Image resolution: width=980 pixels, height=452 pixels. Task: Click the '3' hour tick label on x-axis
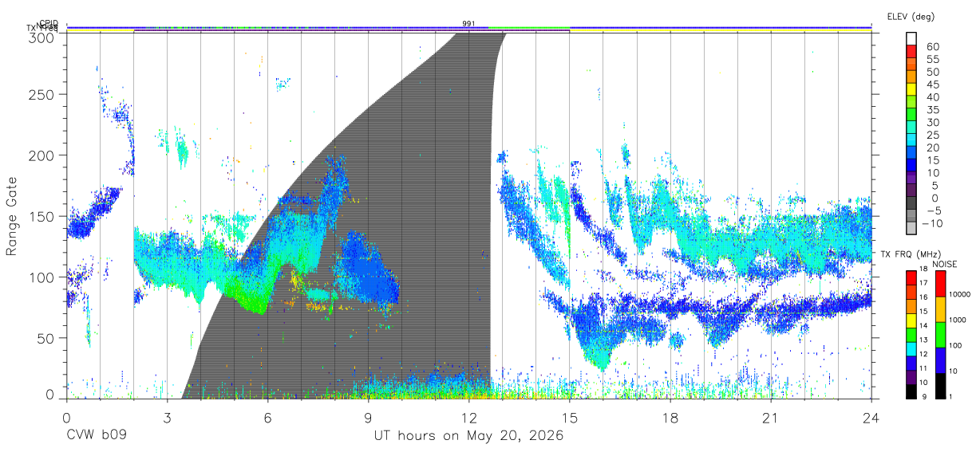pyautogui.click(x=167, y=418)
